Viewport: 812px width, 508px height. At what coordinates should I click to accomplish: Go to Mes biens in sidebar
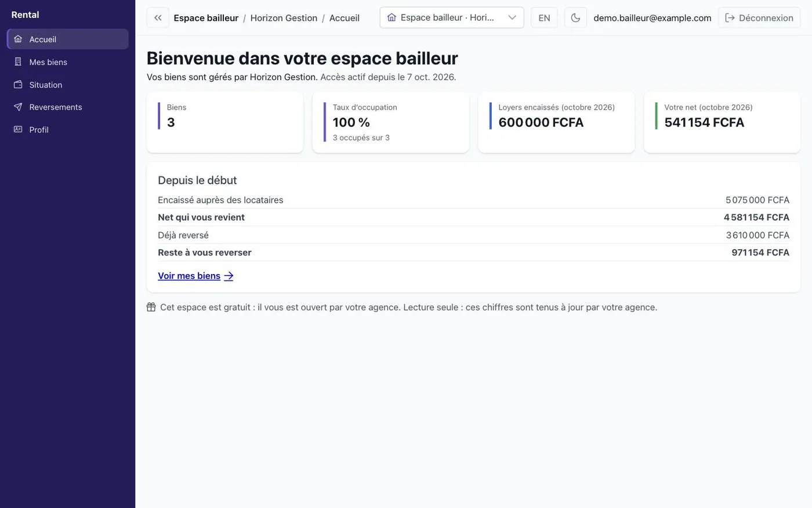(x=68, y=62)
